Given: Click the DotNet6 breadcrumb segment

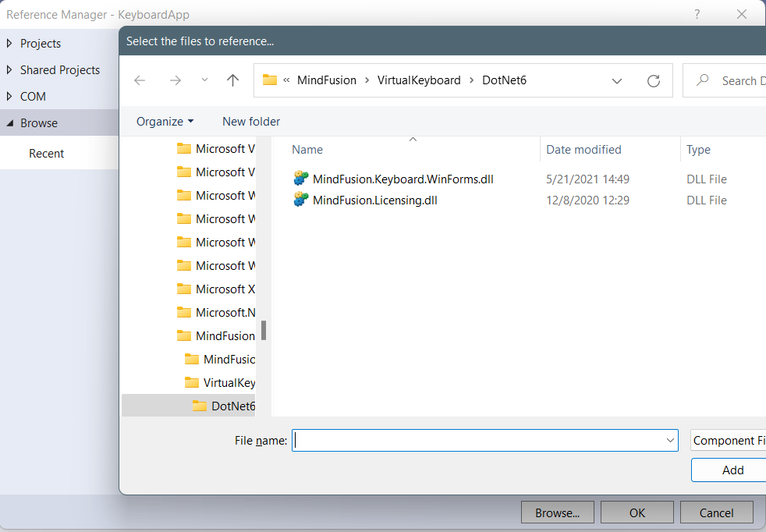Looking at the screenshot, I should coord(504,80).
